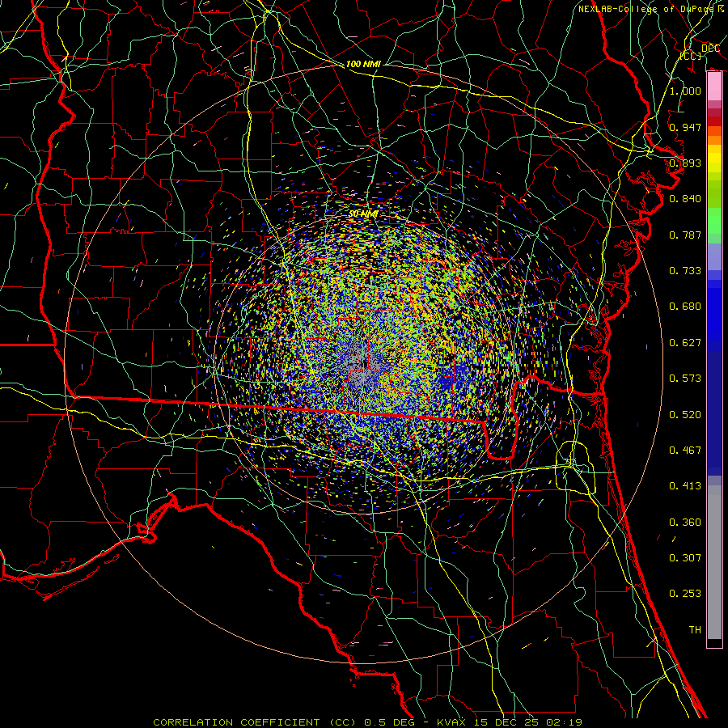Click the TH threshold label

coord(695,630)
